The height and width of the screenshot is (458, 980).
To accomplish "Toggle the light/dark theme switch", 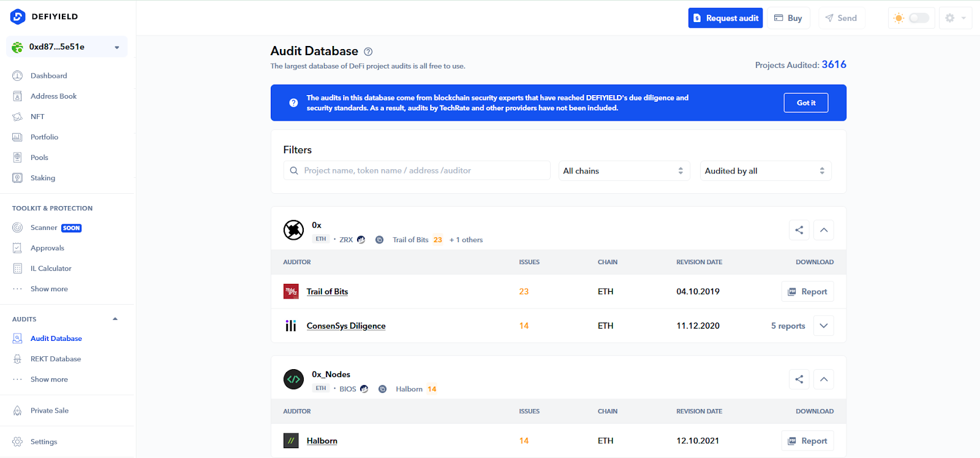I will (918, 18).
